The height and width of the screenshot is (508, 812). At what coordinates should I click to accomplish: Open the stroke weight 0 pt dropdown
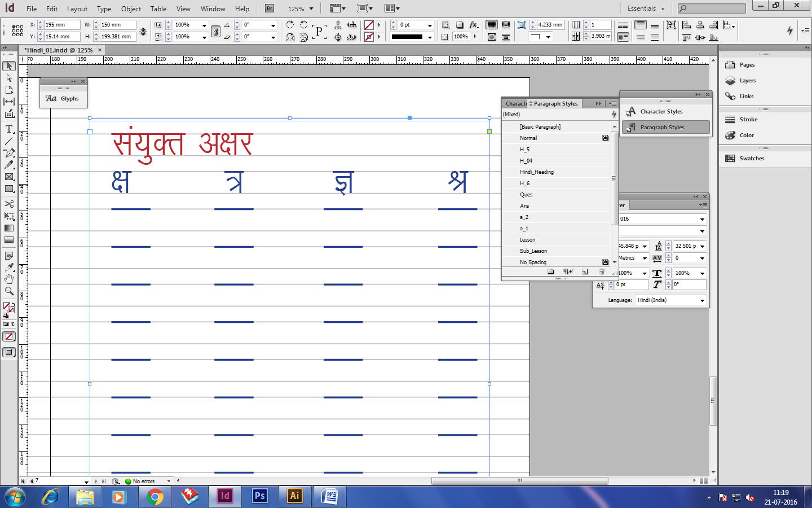[430, 25]
